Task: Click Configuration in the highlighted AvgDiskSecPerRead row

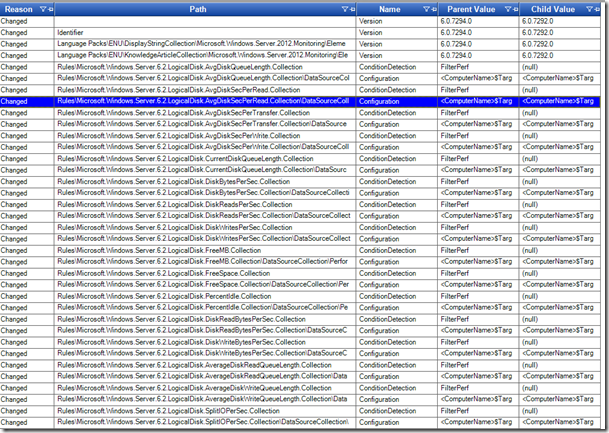Action: coord(379,101)
